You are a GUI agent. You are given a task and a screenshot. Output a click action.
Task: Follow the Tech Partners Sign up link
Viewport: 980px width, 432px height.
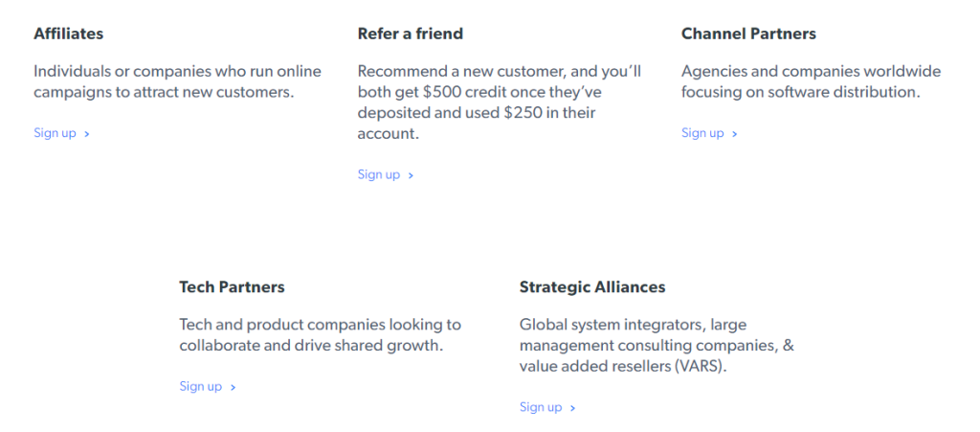pyautogui.click(x=200, y=386)
